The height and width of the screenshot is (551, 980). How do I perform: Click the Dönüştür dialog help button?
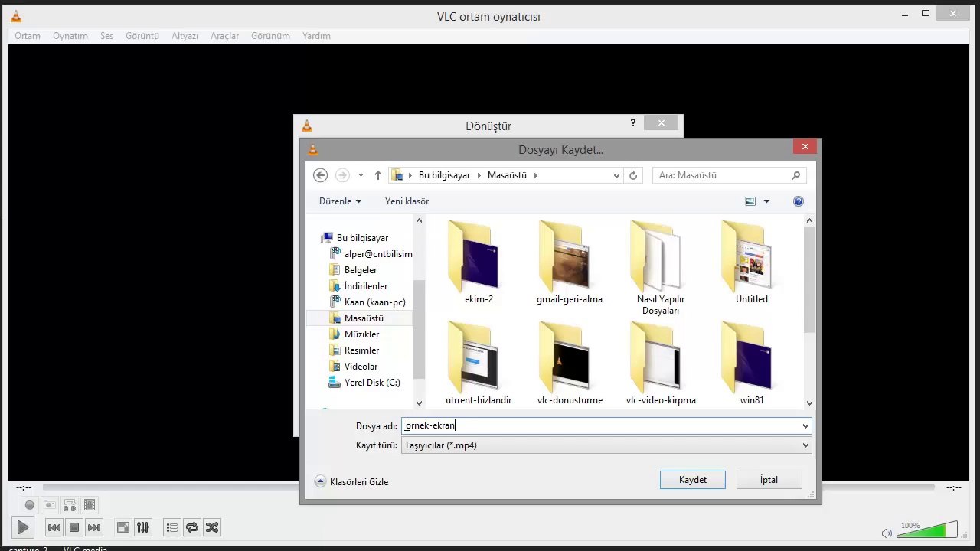click(x=632, y=122)
